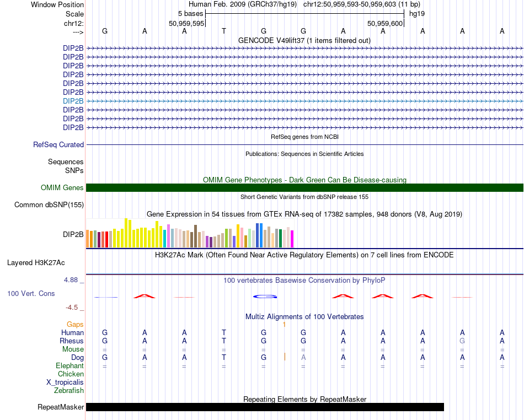Click the '5 bases' scale bar label

coord(190,14)
